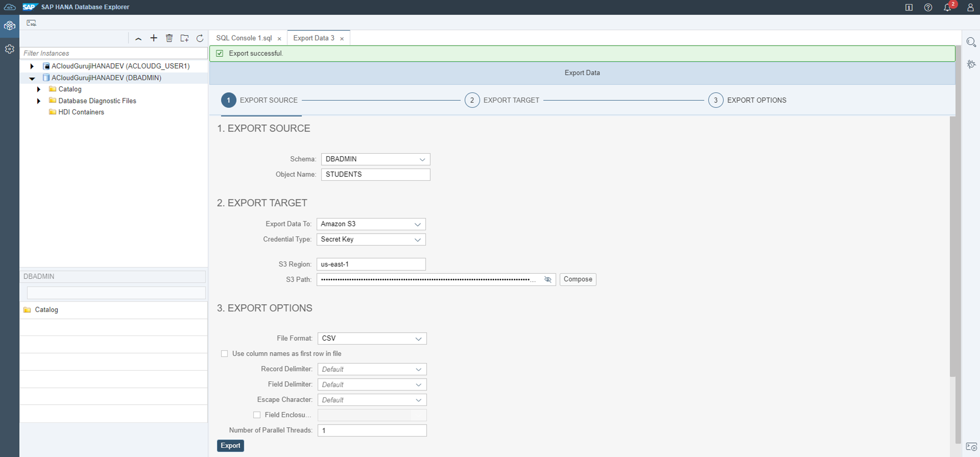Check the Field Enclosure checkbox
Image resolution: width=980 pixels, height=457 pixels.
pos(257,415)
